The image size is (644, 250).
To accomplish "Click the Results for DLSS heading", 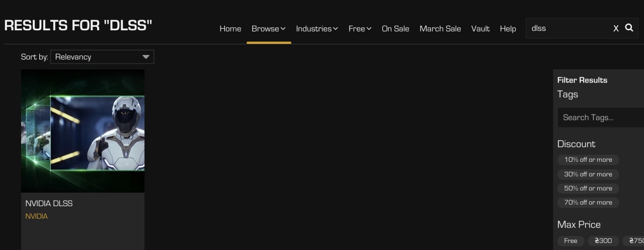I will coord(78,25).
